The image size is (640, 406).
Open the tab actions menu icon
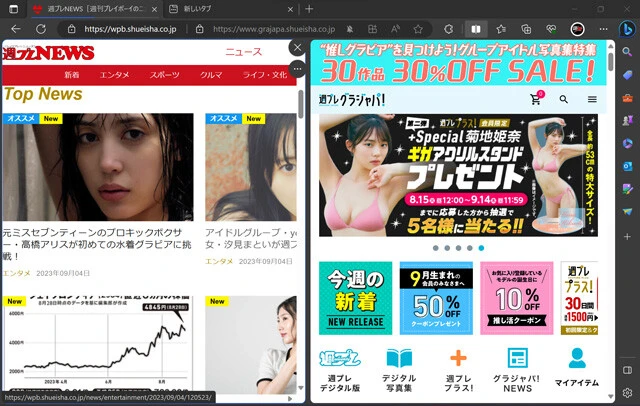point(13,9)
